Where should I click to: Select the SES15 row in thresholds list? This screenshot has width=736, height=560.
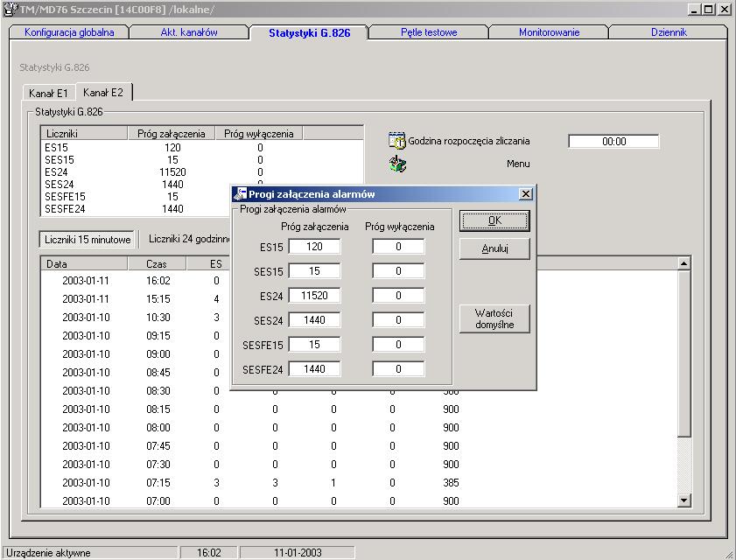click(x=202, y=159)
